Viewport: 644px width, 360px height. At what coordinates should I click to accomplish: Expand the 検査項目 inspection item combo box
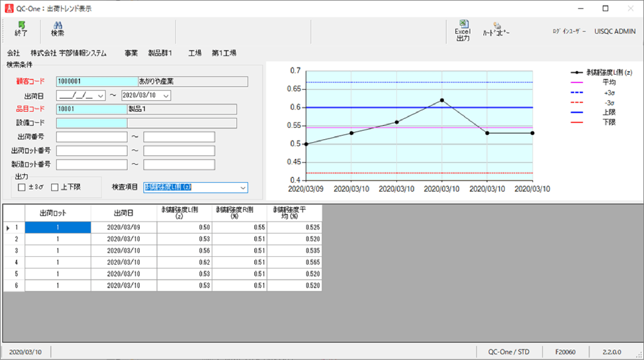pos(243,188)
